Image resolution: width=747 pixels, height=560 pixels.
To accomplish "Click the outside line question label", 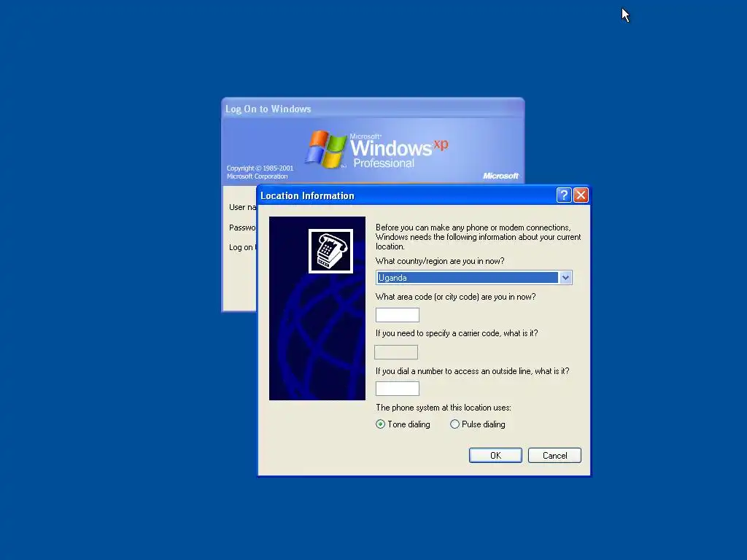I will [x=472, y=371].
